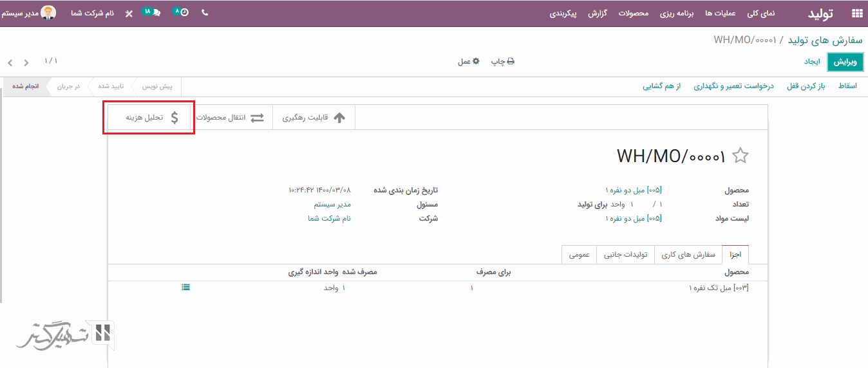Open the پیکربندی menu
Image resolution: width=868 pixels, height=368 pixels.
click(563, 13)
